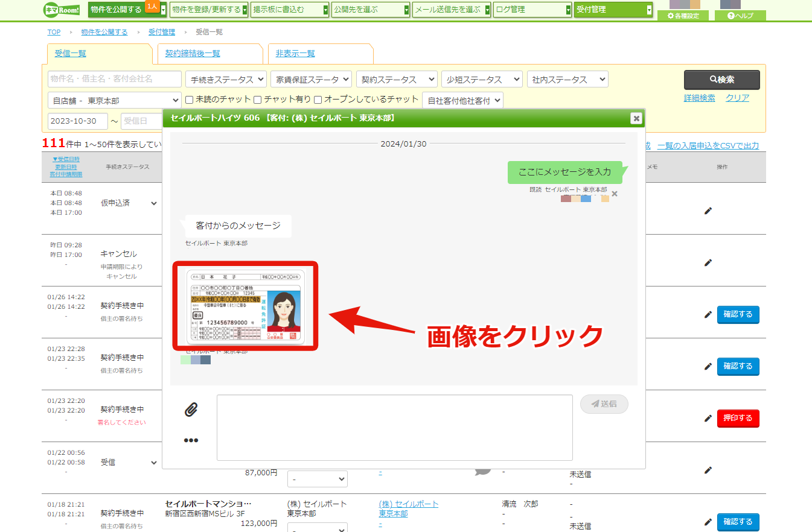Close the セイルボートハイツ 606 chat dialog

coord(636,118)
